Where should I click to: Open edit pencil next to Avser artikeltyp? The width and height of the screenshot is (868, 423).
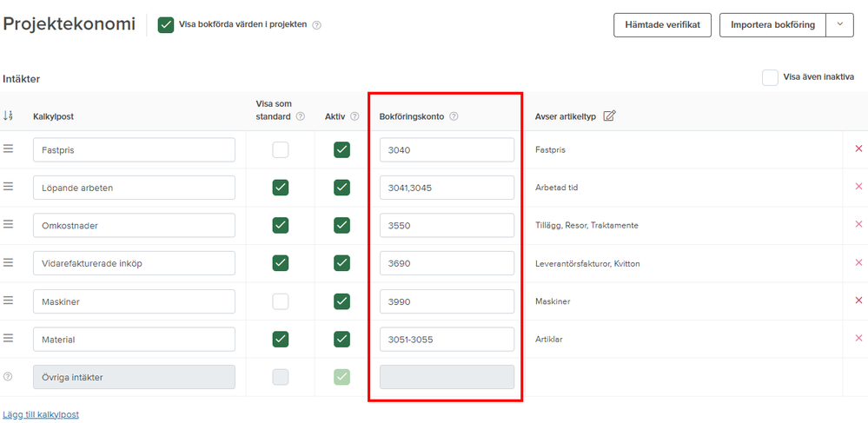(x=609, y=116)
